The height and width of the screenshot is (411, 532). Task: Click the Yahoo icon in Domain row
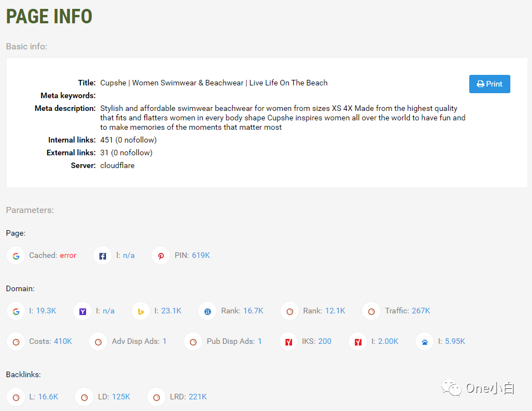click(x=82, y=311)
